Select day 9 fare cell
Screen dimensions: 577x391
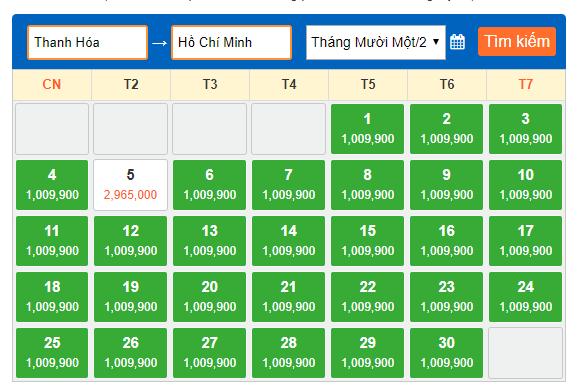446,185
